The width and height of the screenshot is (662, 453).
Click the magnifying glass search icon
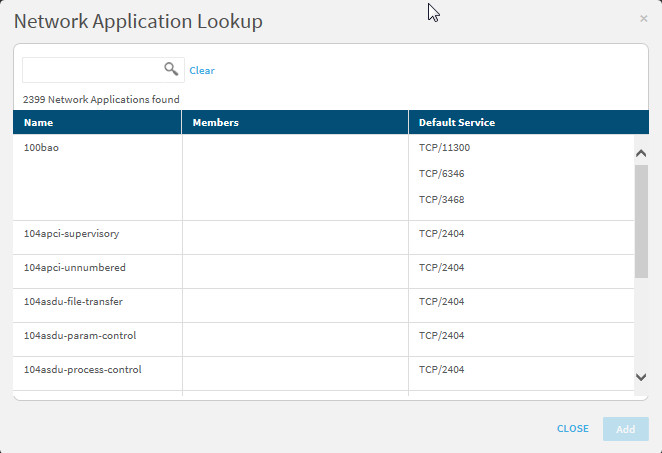point(171,69)
